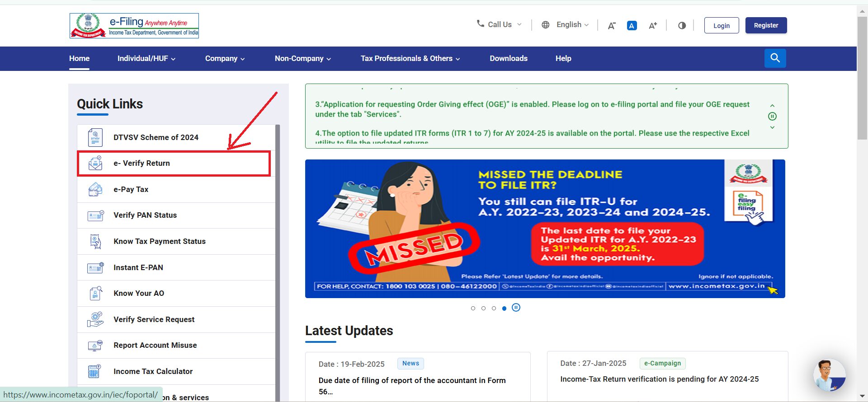This screenshot has height=402, width=868.
Task: Click the Login button
Action: click(722, 25)
